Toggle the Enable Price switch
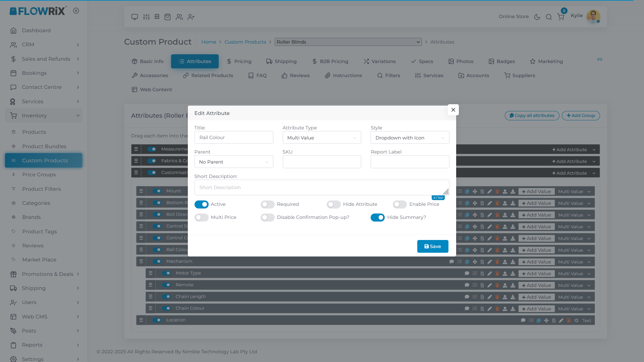 [399, 204]
